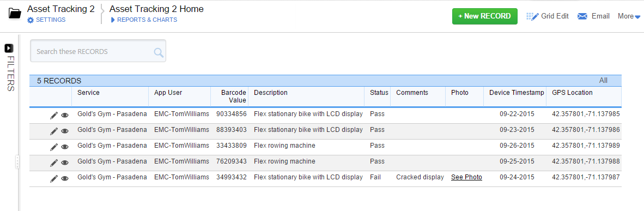View record 90334856 using eye icon

tap(64, 116)
